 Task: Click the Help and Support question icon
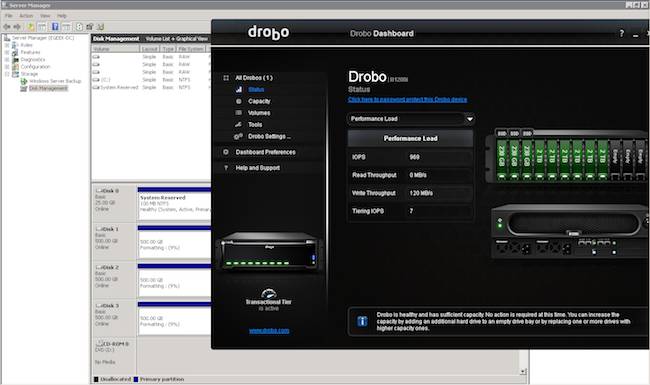[226, 168]
